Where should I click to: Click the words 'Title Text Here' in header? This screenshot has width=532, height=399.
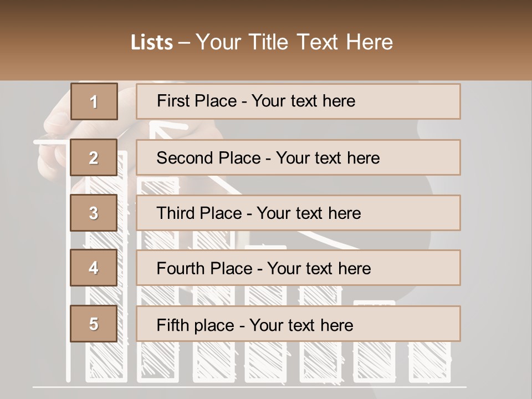pos(321,42)
